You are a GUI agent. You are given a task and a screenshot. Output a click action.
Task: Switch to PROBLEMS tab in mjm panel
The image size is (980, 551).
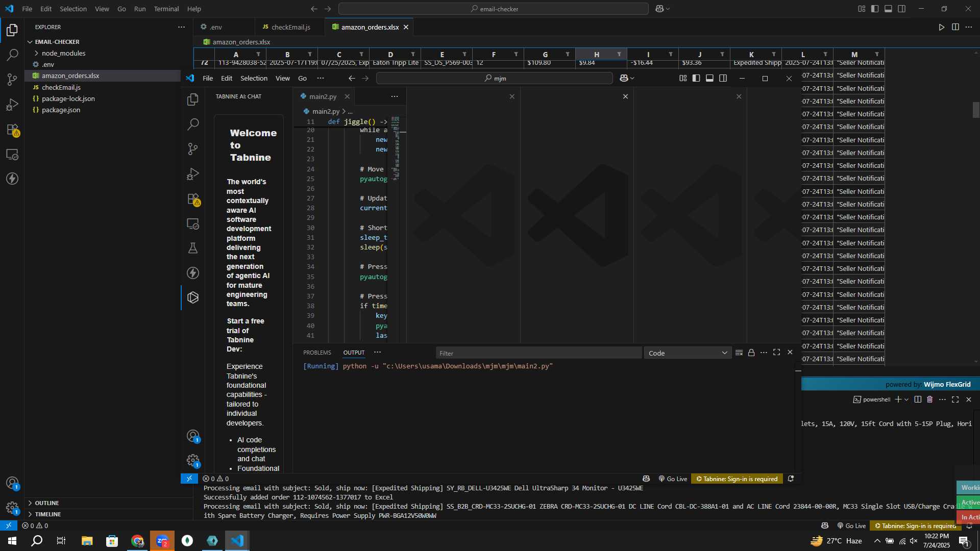[x=317, y=353]
